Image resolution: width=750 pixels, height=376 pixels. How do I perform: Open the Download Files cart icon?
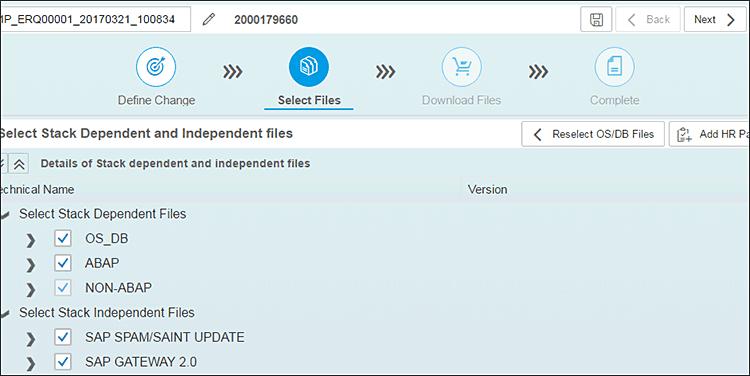coord(462,67)
